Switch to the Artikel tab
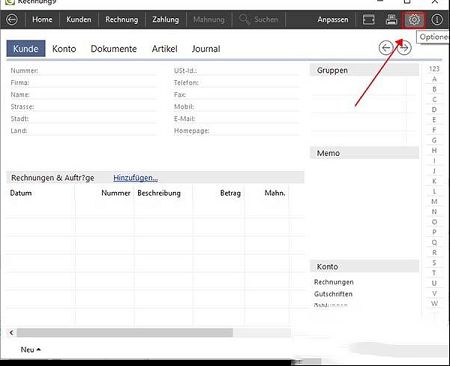450x366 pixels. [x=164, y=49]
